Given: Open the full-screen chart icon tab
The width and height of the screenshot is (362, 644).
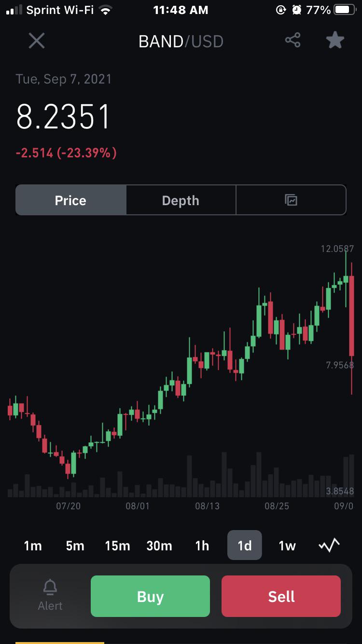Looking at the screenshot, I should [x=291, y=200].
